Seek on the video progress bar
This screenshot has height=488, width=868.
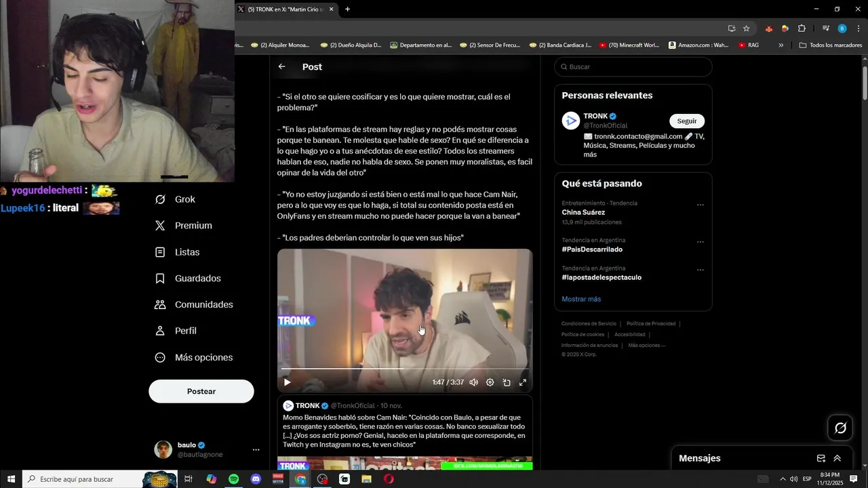pyautogui.click(x=405, y=369)
